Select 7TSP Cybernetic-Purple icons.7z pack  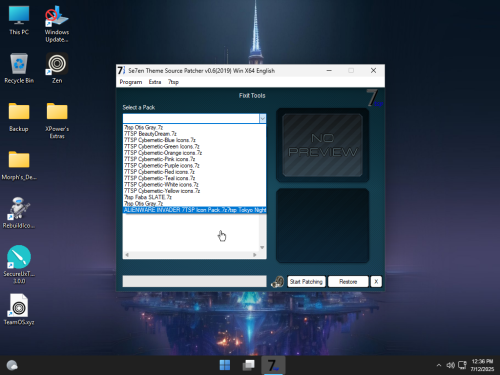195,165
